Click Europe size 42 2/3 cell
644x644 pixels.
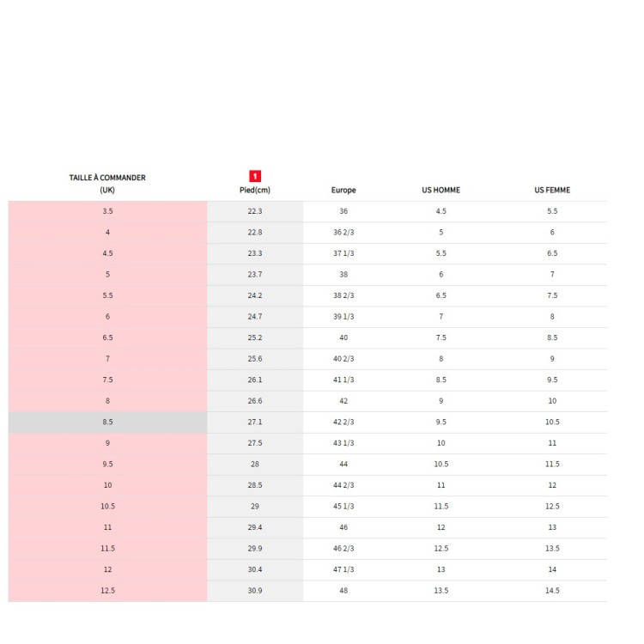click(343, 422)
